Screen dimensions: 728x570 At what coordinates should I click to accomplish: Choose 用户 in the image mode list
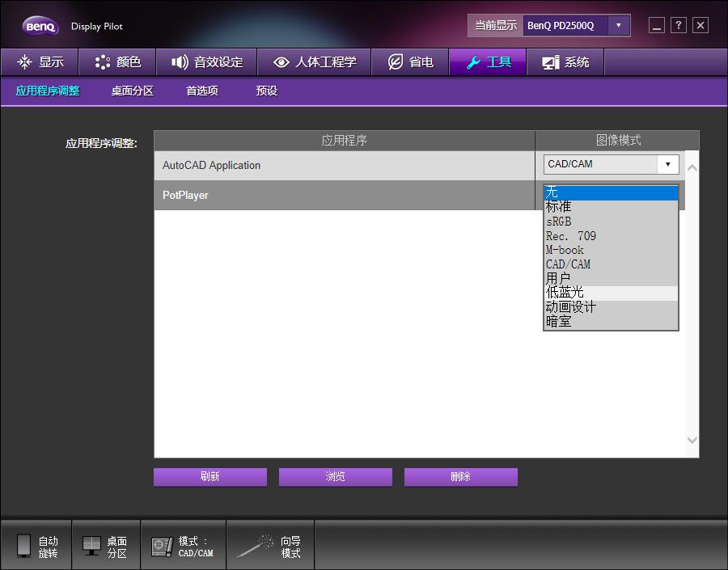[611, 278]
